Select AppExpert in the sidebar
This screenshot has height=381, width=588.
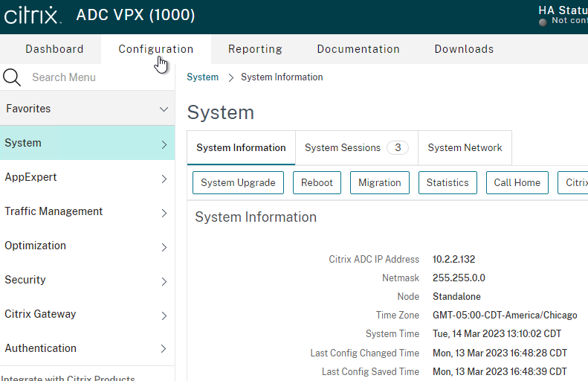pyautogui.click(x=88, y=177)
